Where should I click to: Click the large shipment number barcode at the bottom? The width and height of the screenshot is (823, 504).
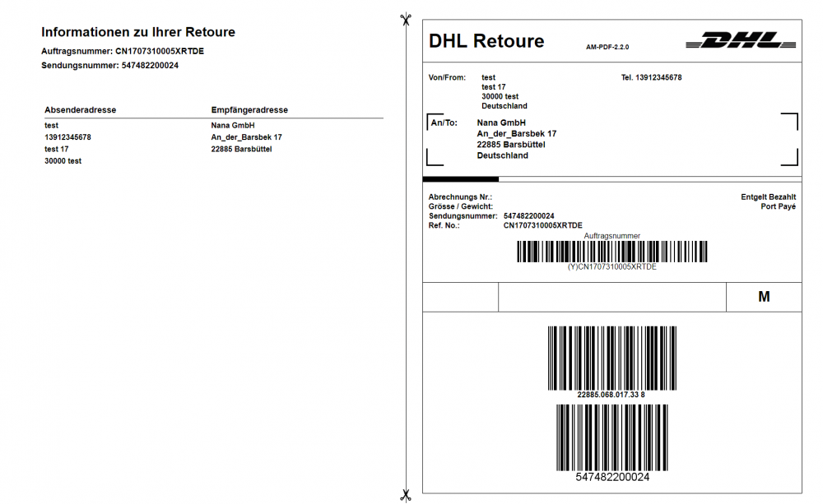pos(612,437)
